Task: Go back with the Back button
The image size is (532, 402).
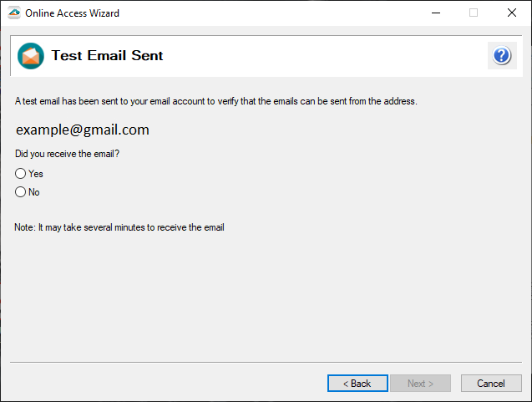Action: click(x=357, y=384)
